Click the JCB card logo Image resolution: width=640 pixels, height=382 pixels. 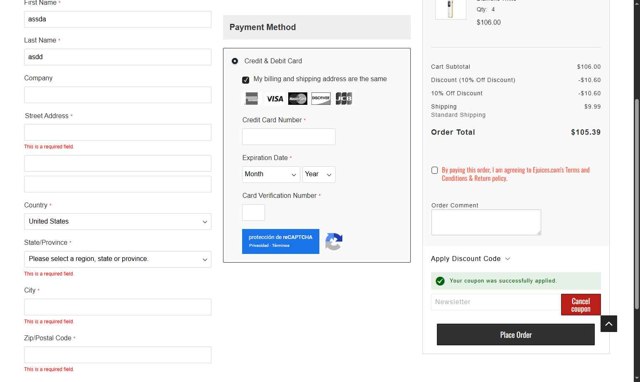click(x=344, y=98)
